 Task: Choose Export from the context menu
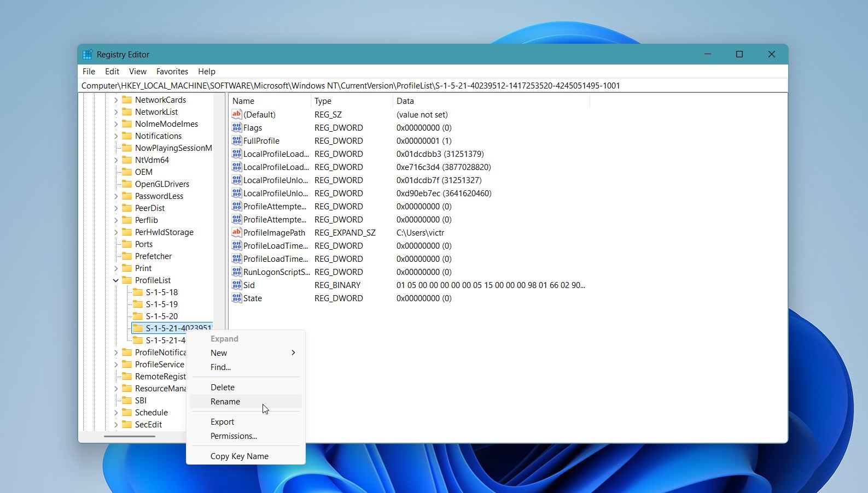246,422
